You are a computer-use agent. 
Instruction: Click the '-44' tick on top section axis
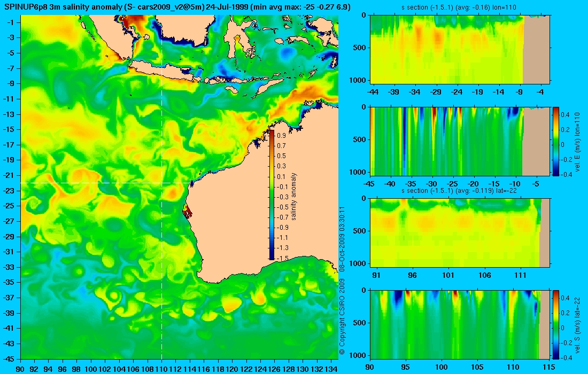click(373, 92)
